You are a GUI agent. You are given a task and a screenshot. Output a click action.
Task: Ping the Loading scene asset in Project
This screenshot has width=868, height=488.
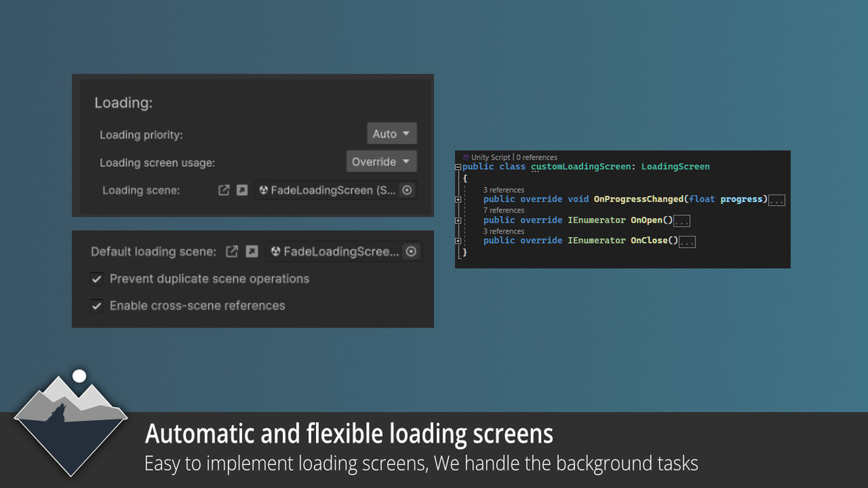click(242, 190)
